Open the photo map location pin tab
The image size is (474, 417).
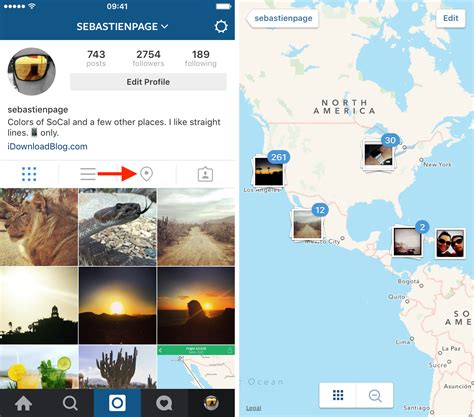146,174
